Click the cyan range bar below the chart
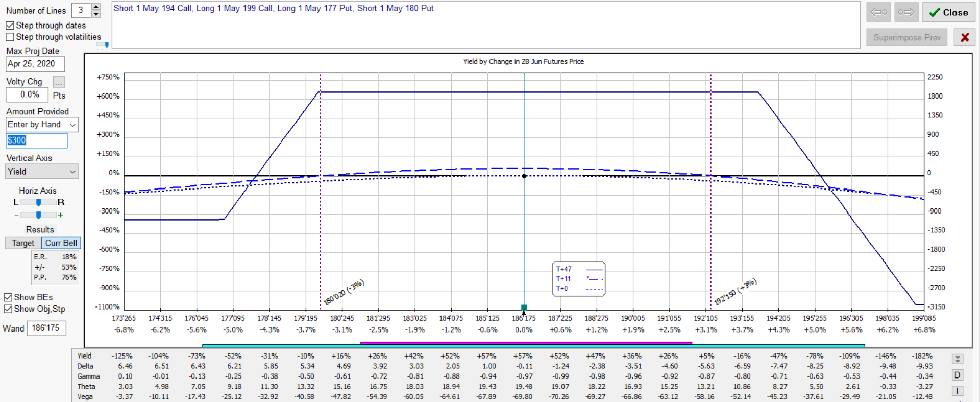 [533, 346]
